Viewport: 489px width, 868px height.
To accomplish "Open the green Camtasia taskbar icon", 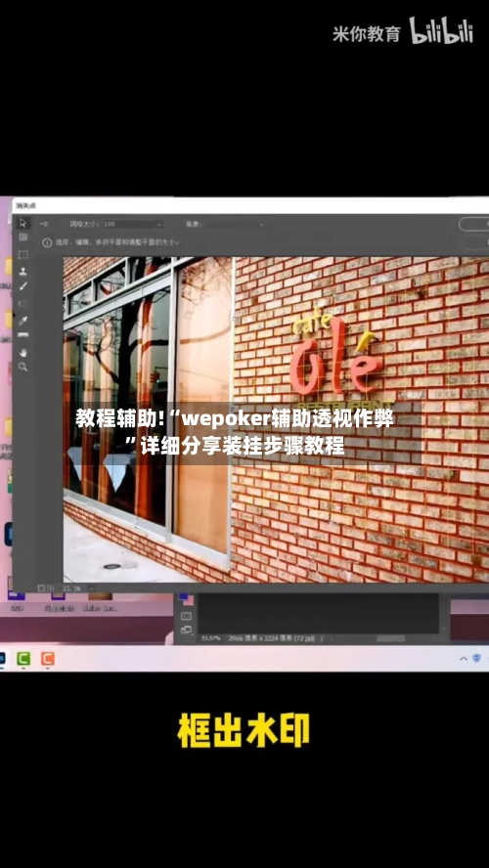I will pyautogui.click(x=23, y=658).
